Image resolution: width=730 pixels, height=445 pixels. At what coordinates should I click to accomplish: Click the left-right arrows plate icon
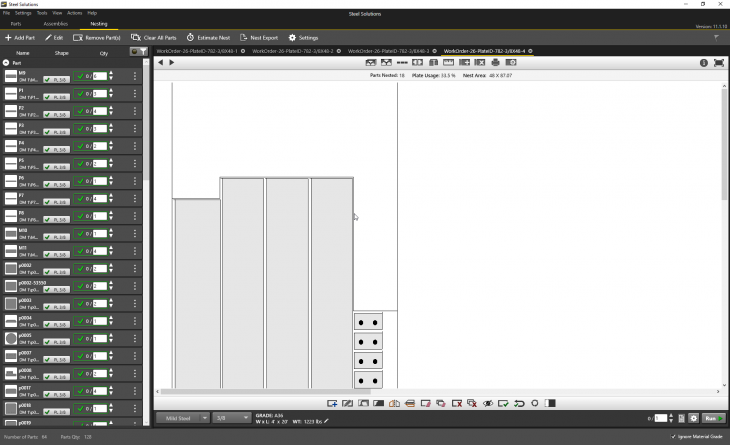418,62
